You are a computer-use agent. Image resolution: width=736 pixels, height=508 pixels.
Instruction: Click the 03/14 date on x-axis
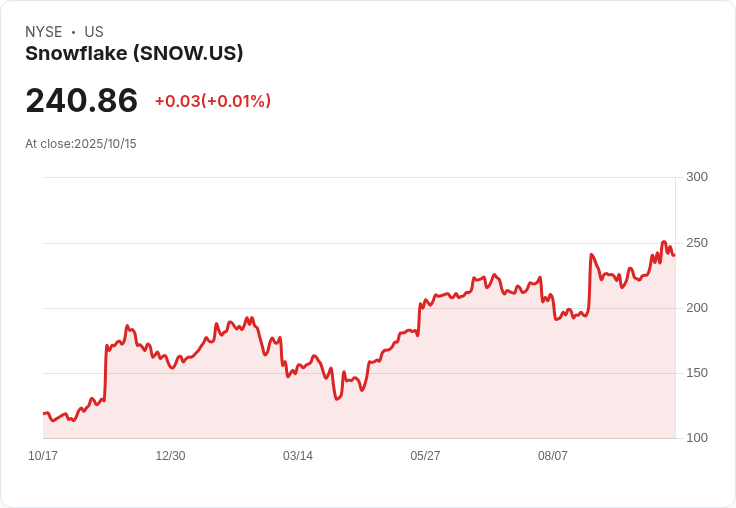298,456
